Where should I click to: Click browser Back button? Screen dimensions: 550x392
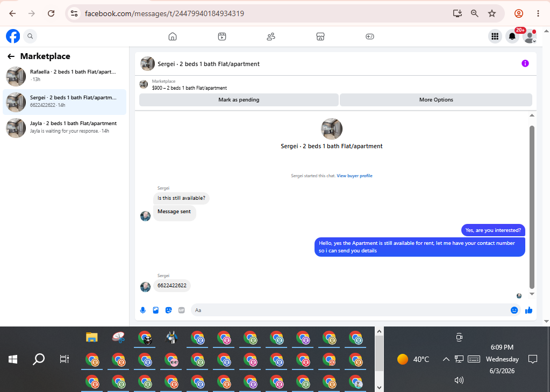tap(12, 13)
